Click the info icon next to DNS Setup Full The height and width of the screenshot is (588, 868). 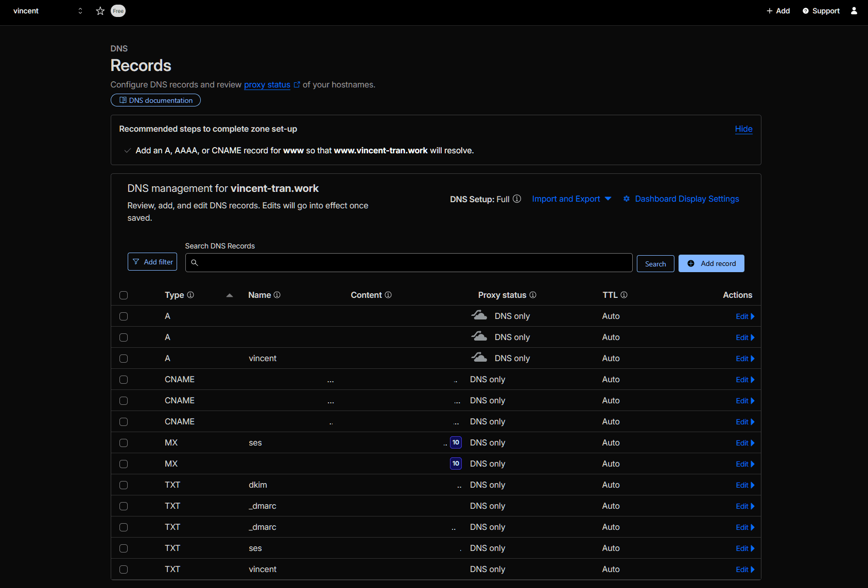(x=516, y=199)
